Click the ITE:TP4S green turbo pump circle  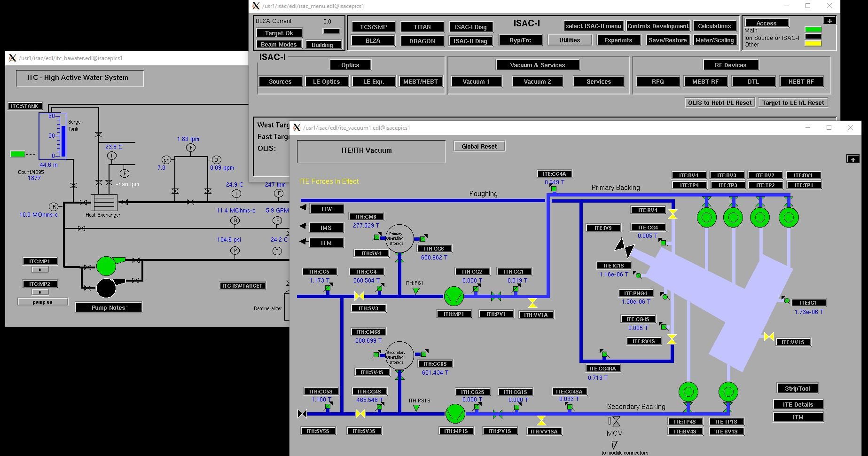point(688,392)
